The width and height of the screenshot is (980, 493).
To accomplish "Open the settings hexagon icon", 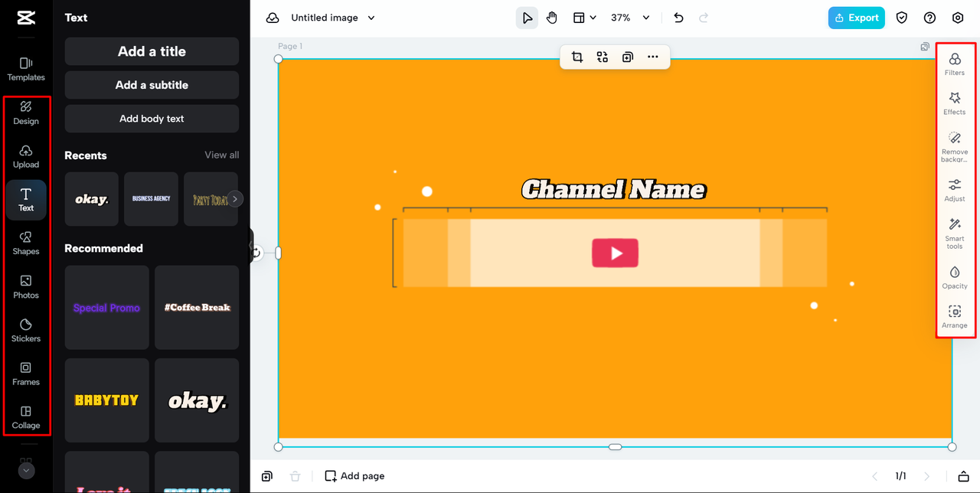I will click(958, 18).
